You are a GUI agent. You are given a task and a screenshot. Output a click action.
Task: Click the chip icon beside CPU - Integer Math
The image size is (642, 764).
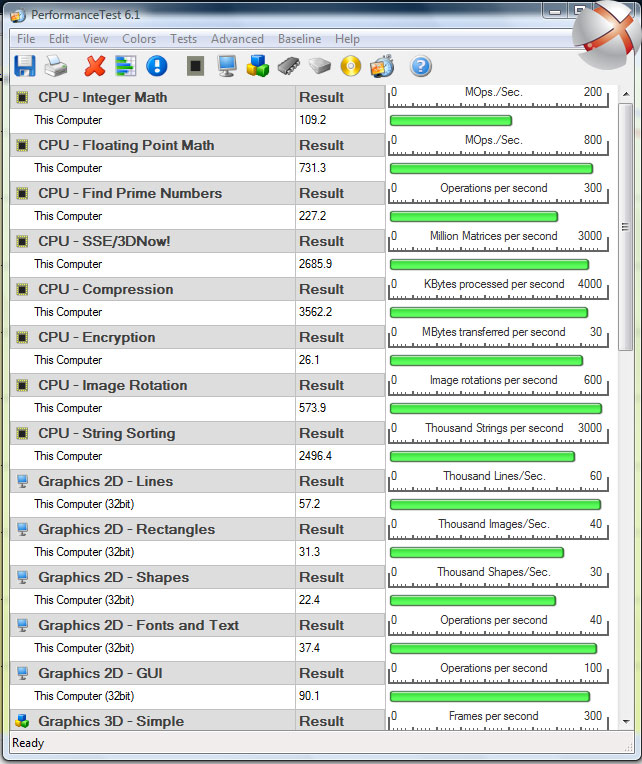tap(22, 97)
